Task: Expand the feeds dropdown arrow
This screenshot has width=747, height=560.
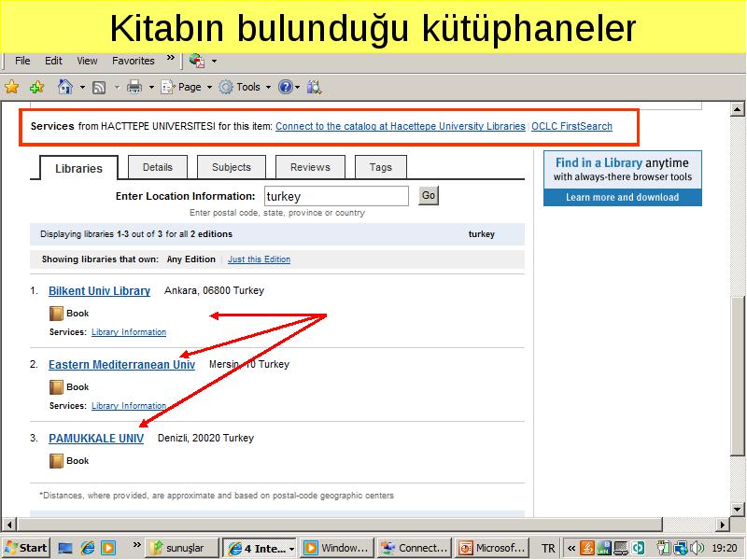Action: 117,87
